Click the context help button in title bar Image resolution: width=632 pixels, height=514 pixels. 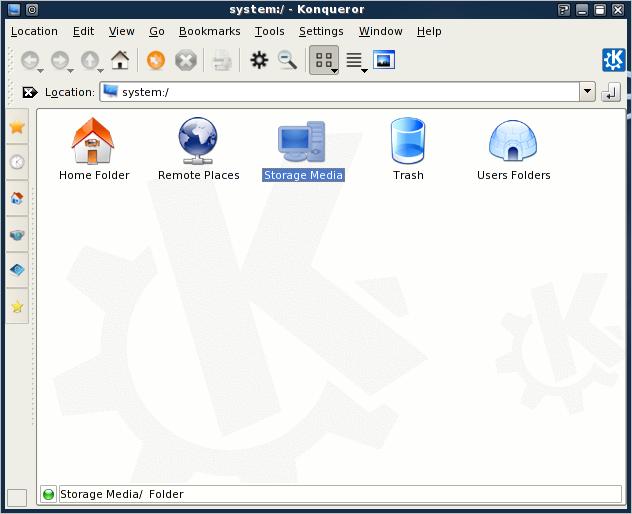tap(564, 10)
